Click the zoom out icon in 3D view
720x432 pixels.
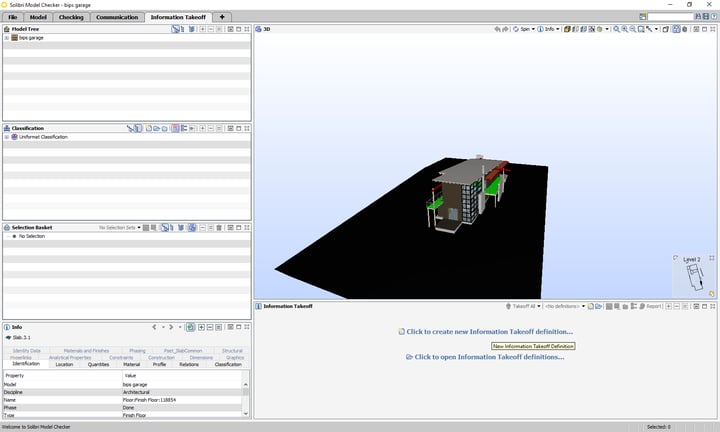point(633,29)
